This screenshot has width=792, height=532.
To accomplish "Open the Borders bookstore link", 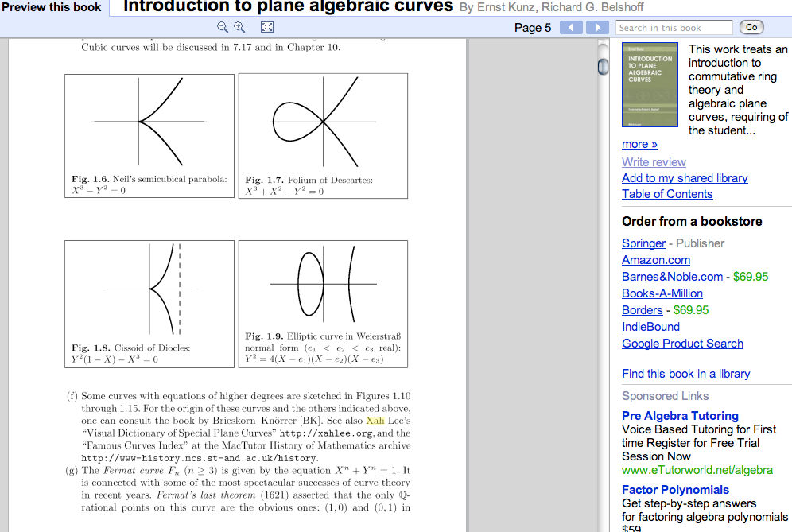I will tap(642, 310).
